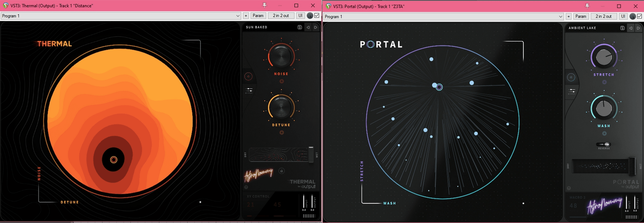Image resolution: width=644 pixels, height=223 pixels.
Task: Go to next preset in Portal
Action: point(638,28)
